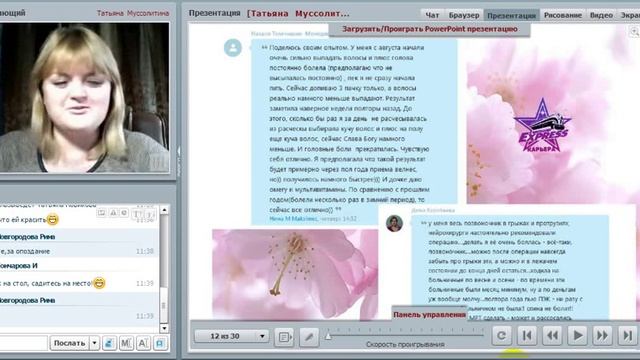
Task: Click the 'Панель управления' label
Action: point(429,315)
